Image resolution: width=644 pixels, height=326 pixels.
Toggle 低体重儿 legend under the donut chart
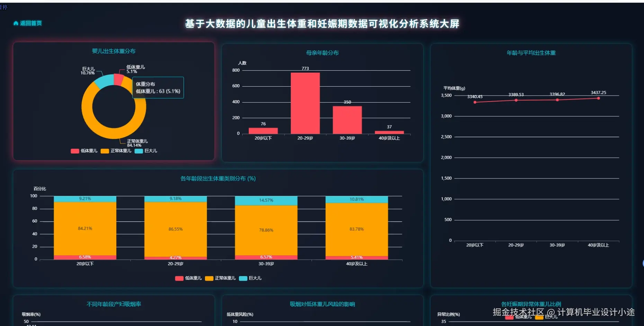[84, 151]
